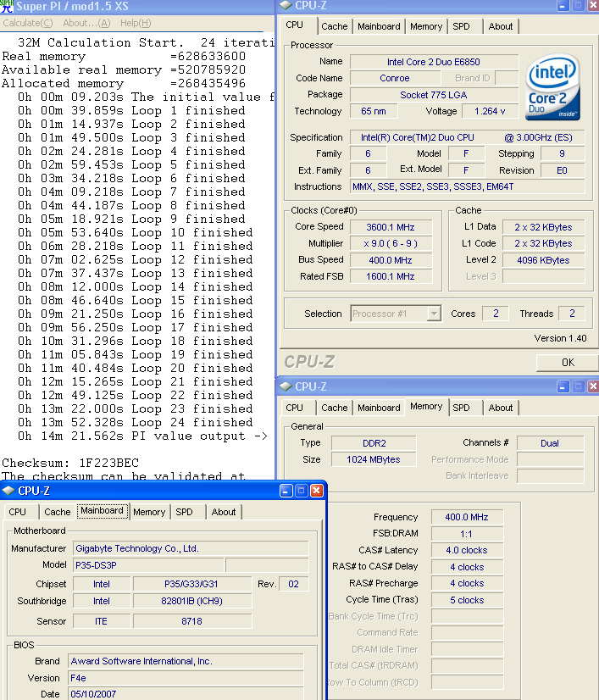Click the Multiplier value x 9.0
Image resolution: width=599 pixels, height=700 pixels.
[391, 243]
